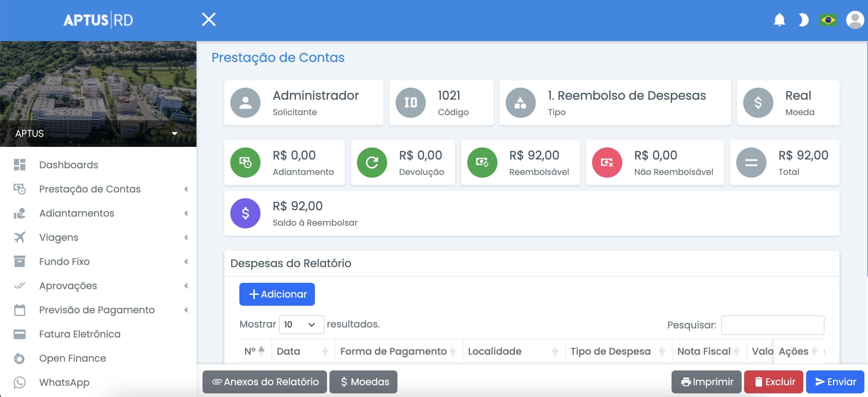Click the purple Saldo à Reembolsar icon
868x397 pixels.
245,213
